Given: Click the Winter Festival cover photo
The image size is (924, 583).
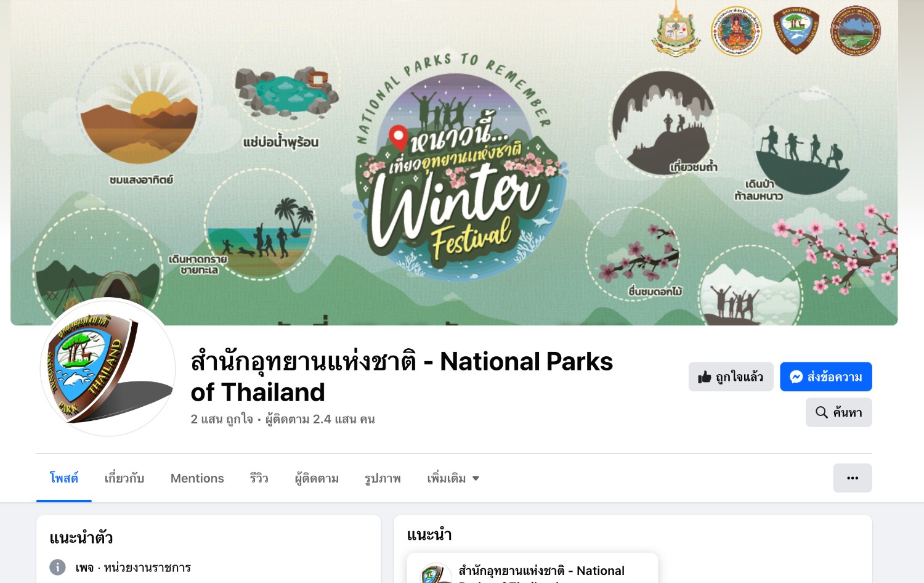Looking at the screenshot, I should pos(454,163).
